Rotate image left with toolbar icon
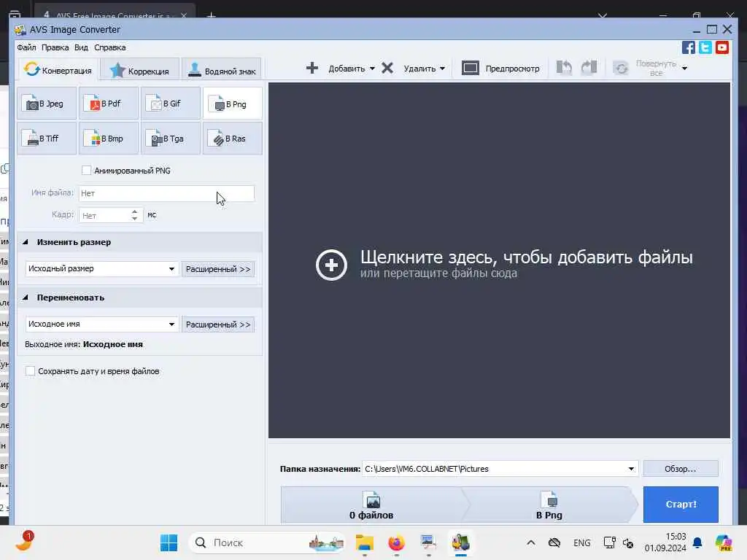This screenshot has width=747, height=560. [x=564, y=68]
